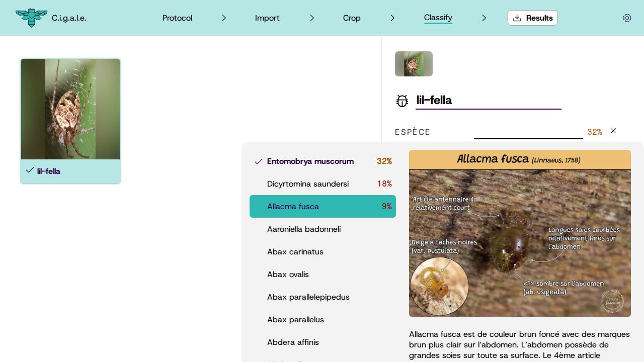Click the chevron arrow after Classify
This screenshot has width=644, height=362.
tap(484, 18)
